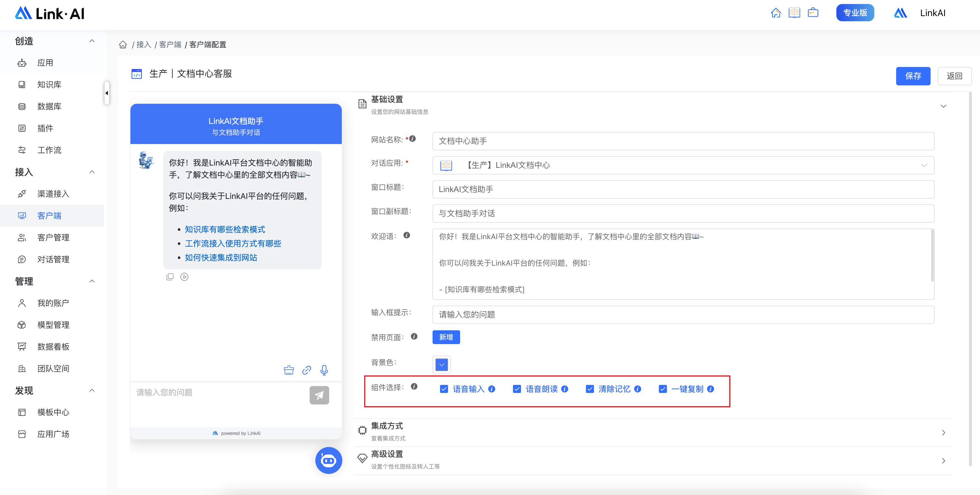
Task: Click the info icon next to 欢迎语
Action: 407,235
